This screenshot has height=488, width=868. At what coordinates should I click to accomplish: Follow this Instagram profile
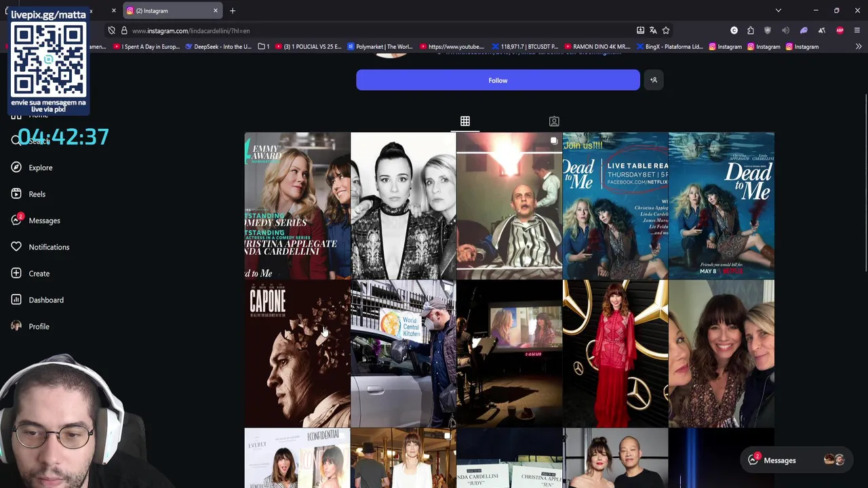498,80
